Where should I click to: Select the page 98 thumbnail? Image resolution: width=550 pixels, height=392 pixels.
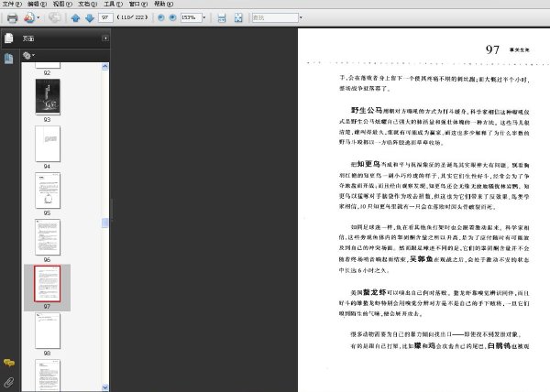pos(48,331)
